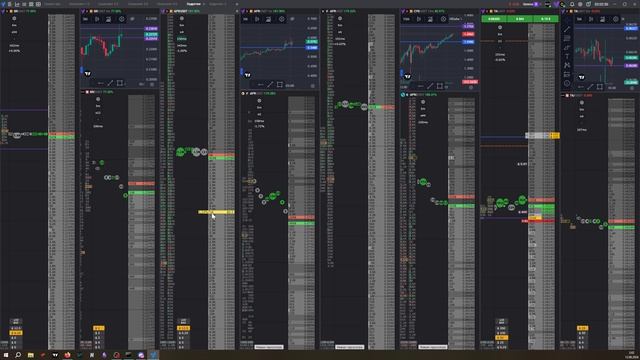
Task: Select the text tool (T) in the rightmost chart's left toolbar
Action: (x=567, y=56)
